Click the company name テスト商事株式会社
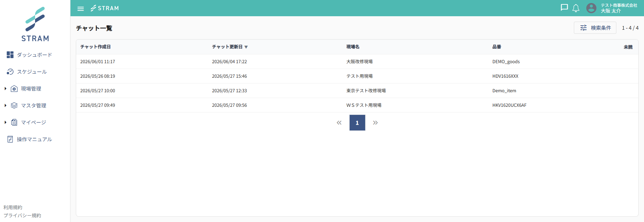Image resolution: width=644 pixels, height=222 pixels. pos(619,5)
